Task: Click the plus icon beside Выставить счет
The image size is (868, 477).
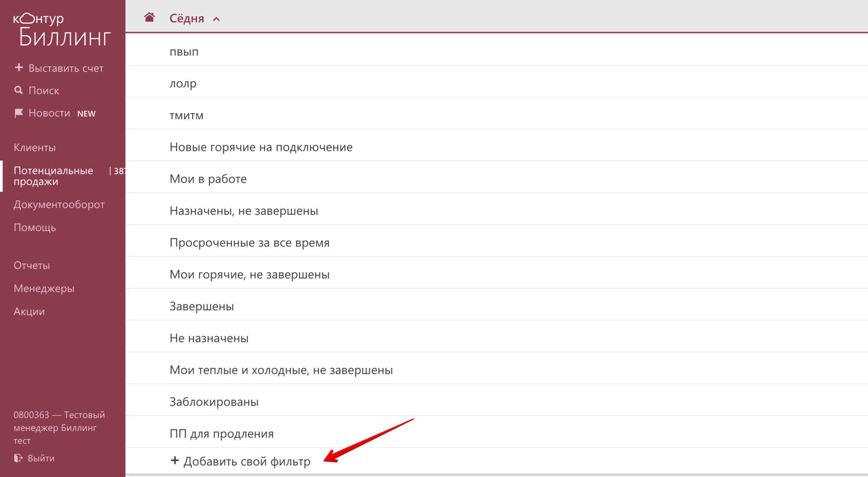Action: coord(19,67)
